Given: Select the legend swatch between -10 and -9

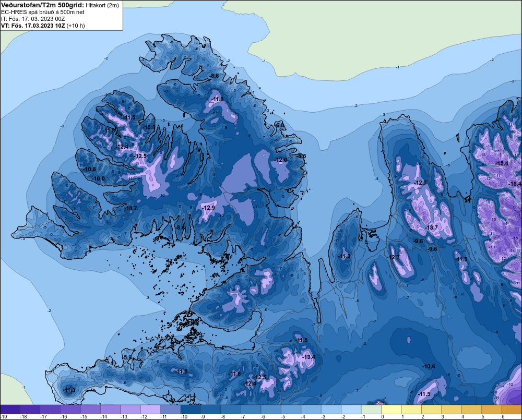Looking at the screenshot, I should [191, 410].
